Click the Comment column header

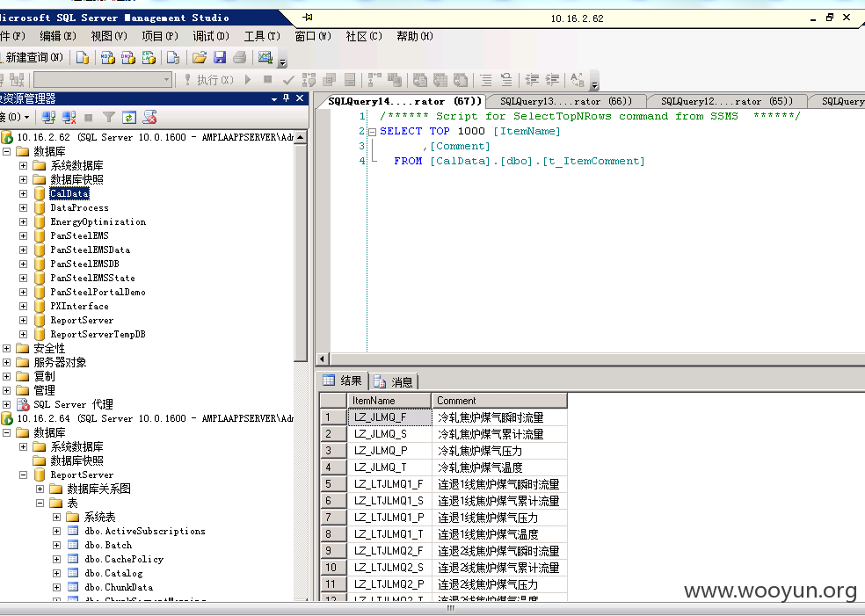pyautogui.click(x=499, y=401)
